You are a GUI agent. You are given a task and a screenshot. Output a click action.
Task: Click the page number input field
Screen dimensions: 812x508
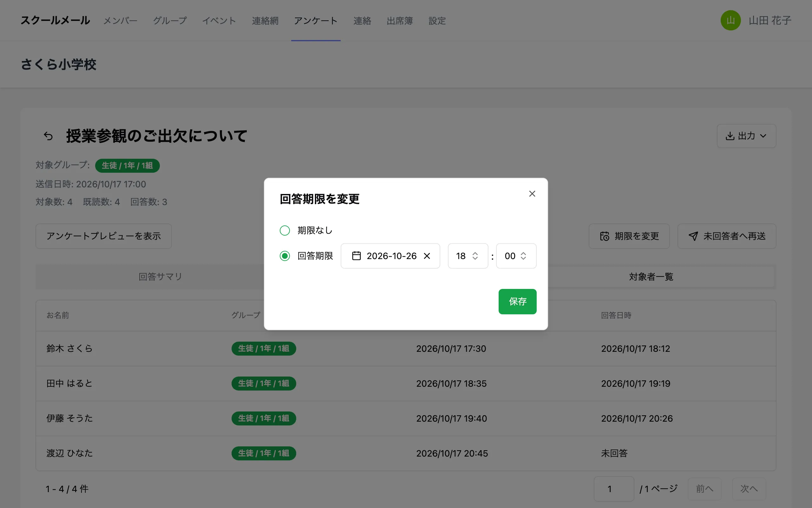pos(614,489)
